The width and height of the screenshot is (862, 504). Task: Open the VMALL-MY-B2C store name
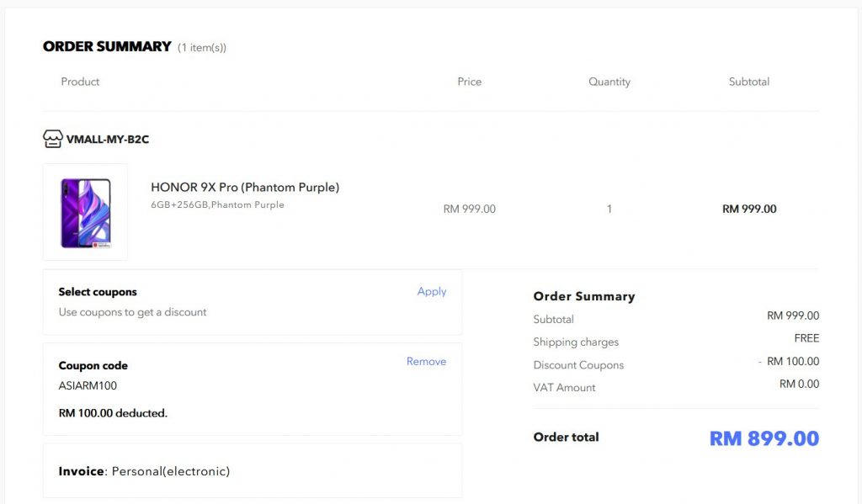click(x=108, y=140)
